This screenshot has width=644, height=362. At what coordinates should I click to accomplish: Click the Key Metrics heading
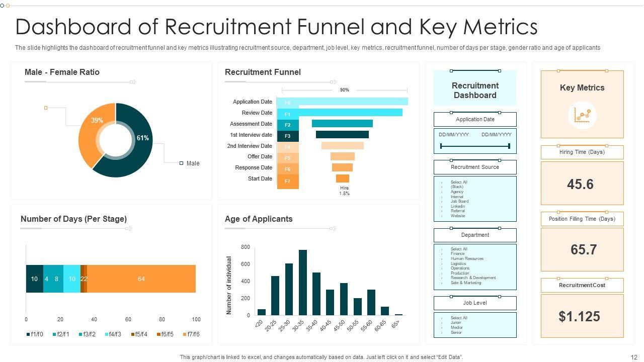(582, 87)
